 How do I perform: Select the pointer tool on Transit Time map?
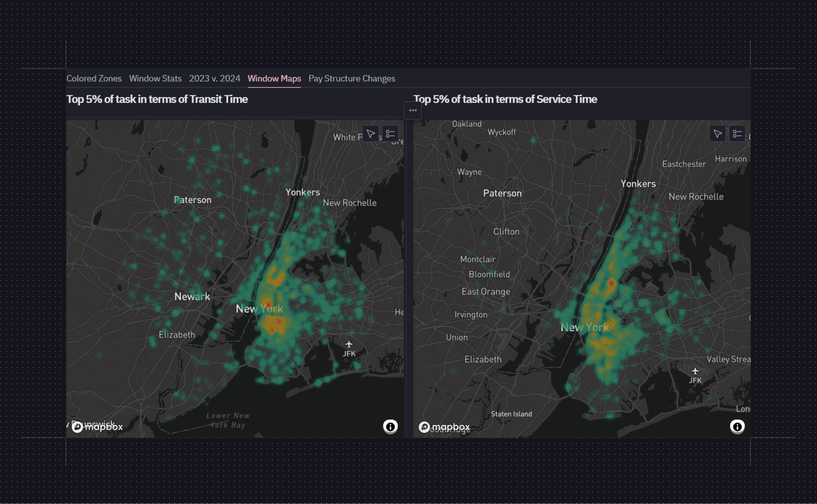pos(370,134)
